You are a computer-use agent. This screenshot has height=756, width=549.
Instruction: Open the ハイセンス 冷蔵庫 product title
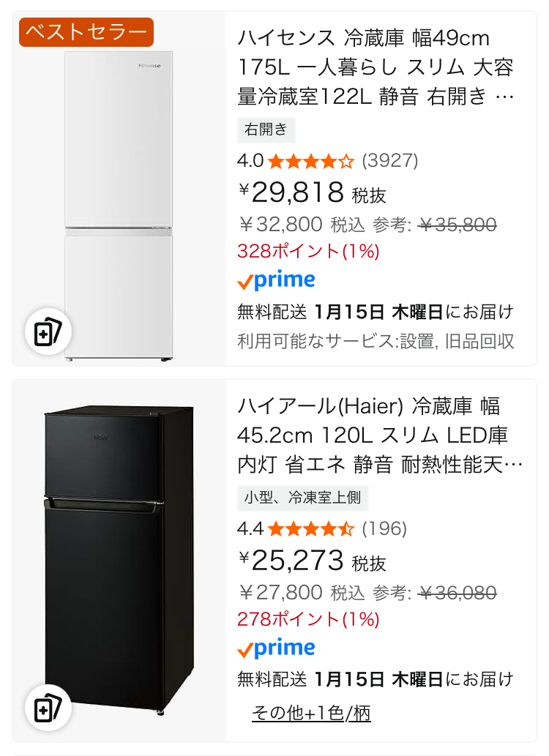coord(376,67)
